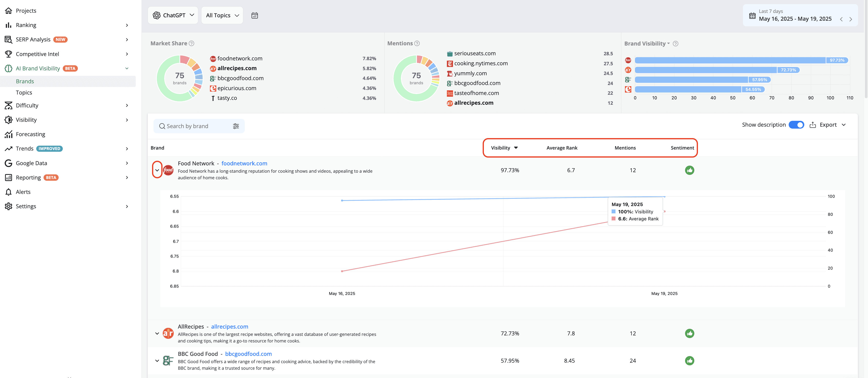This screenshot has width=868, height=378.
Task: Sort by the Average Rank column header
Action: [562, 148]
